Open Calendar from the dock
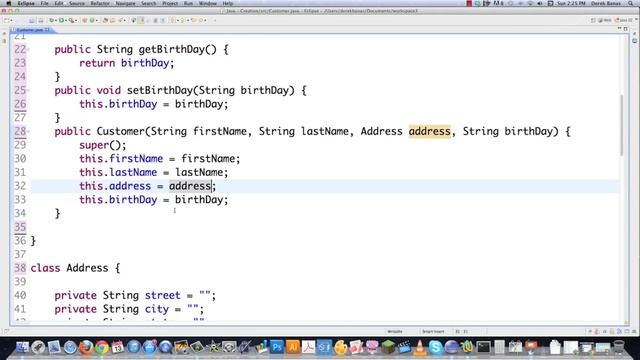The height and width of the screenshot is (360, 640). (118, 347)
